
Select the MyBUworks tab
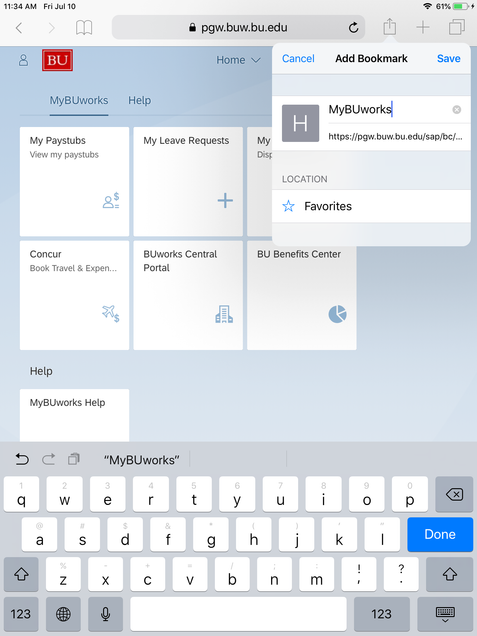click(79, 100)
